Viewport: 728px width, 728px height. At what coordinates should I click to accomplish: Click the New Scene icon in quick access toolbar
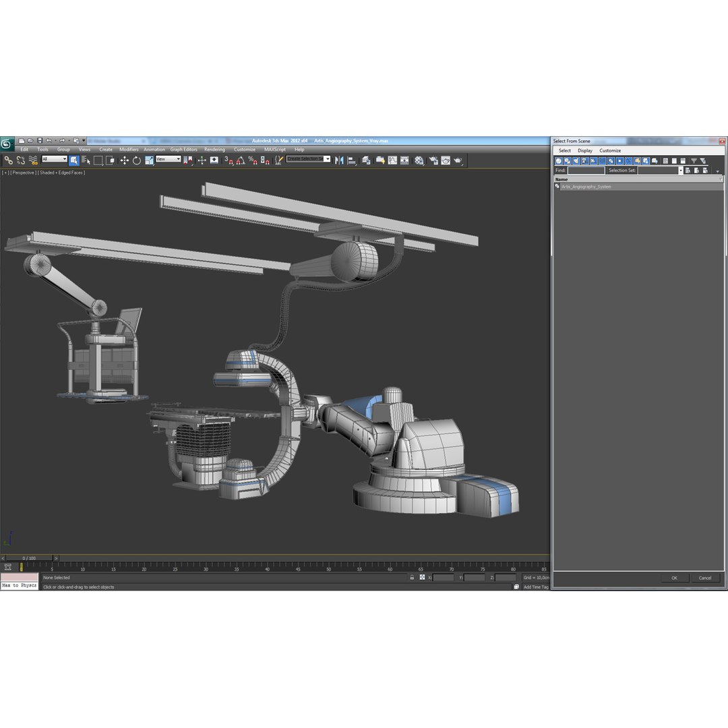tap(22, 141)
